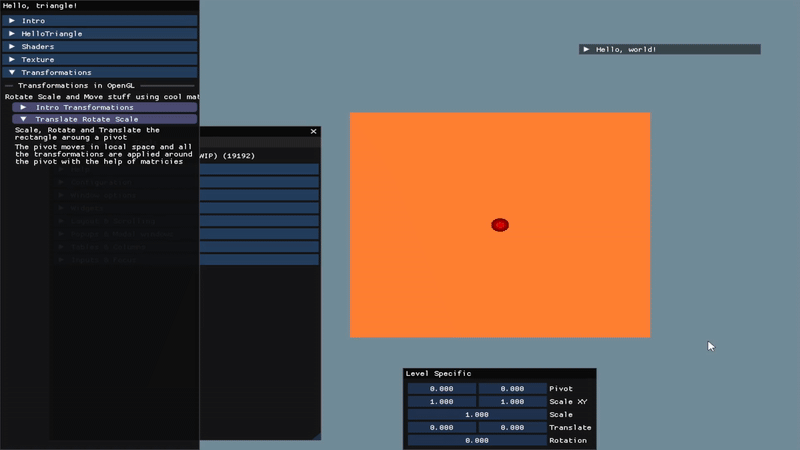Click the second Translate value field
Screen dimensions: 800x450
(x=512, y=428)
